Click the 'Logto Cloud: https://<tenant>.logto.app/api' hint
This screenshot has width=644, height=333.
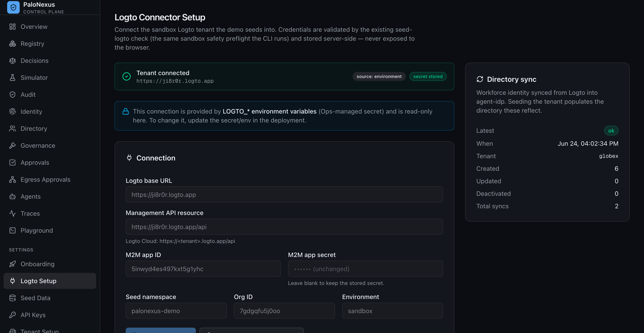[180, 241]
